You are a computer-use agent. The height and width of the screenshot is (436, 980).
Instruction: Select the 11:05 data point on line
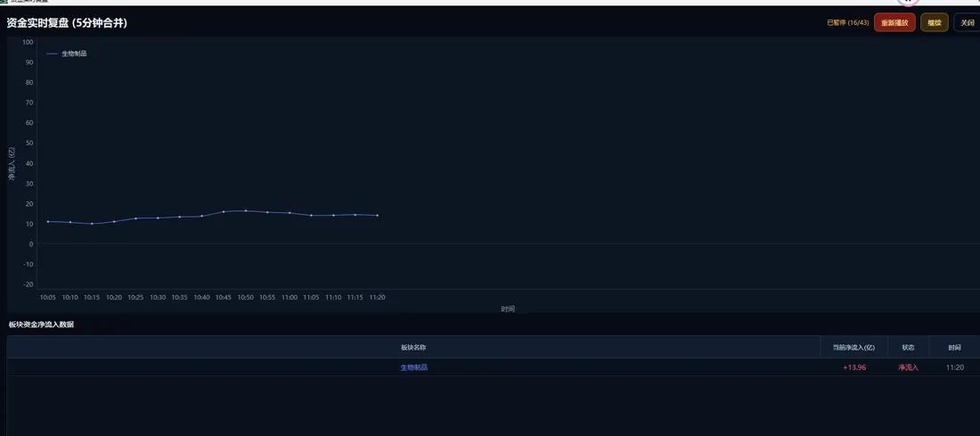point(311,215)
